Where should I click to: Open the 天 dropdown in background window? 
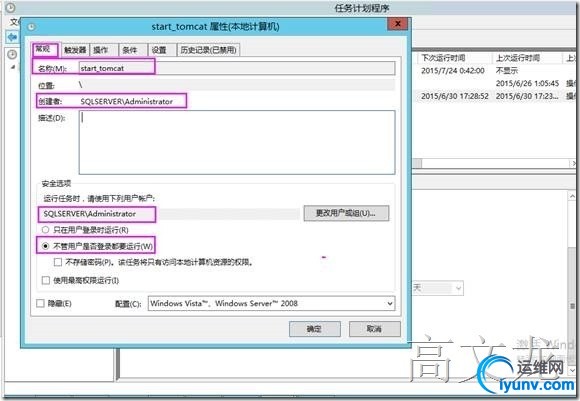pos(438,288)
